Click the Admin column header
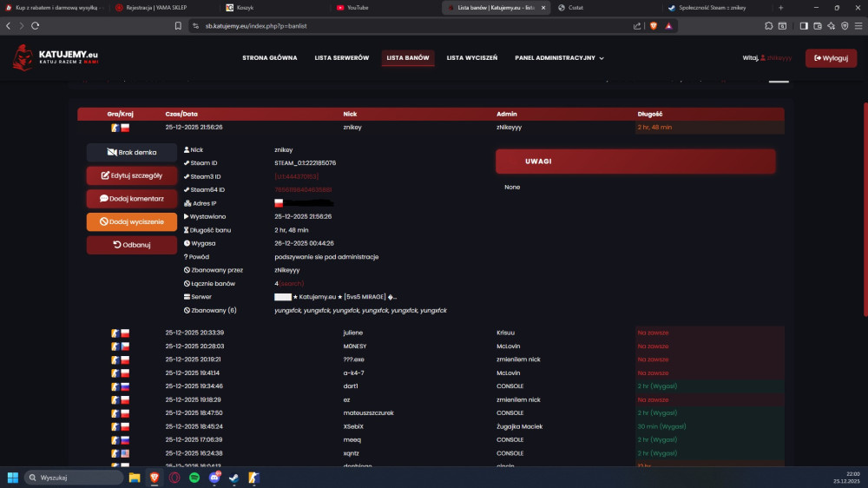The width and height of the screenshot is (868, 488). tap(507, 114)
